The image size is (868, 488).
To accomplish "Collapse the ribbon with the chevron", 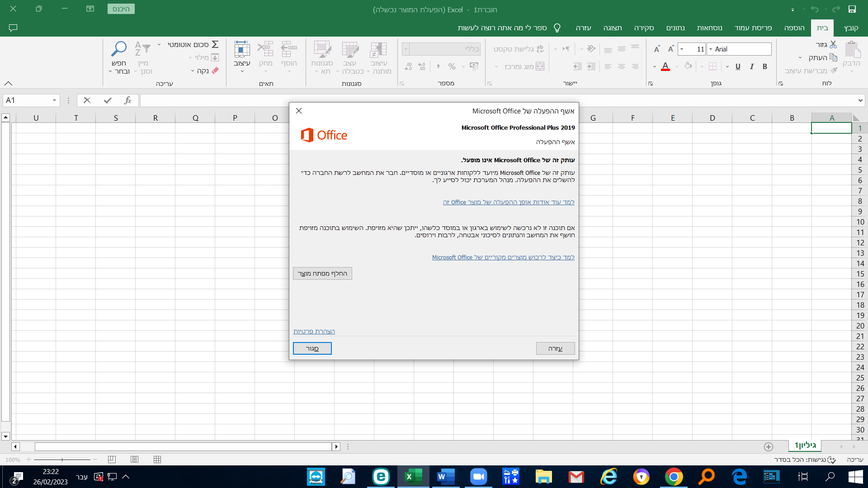I will 8,83.
